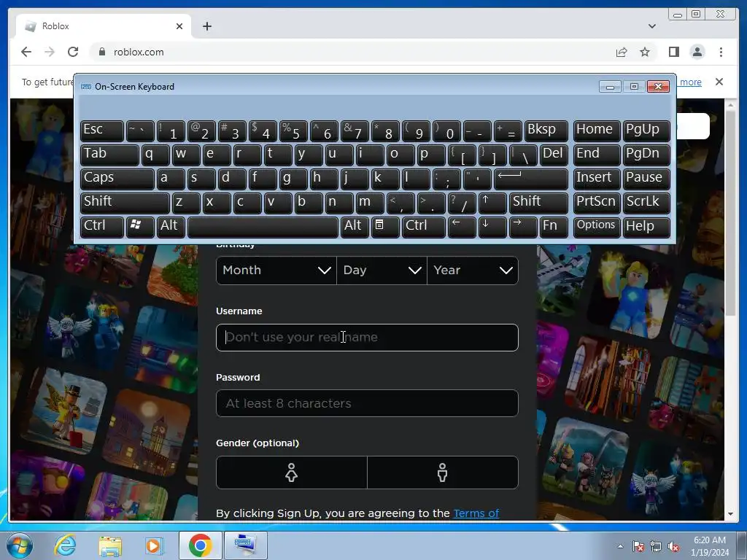
Task: Click the Action Center flag icon
Action: [638, 547]
